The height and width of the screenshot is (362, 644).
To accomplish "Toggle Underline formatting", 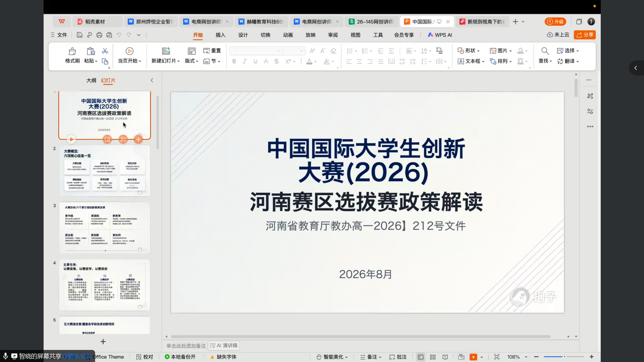I will tap(255, 61).
